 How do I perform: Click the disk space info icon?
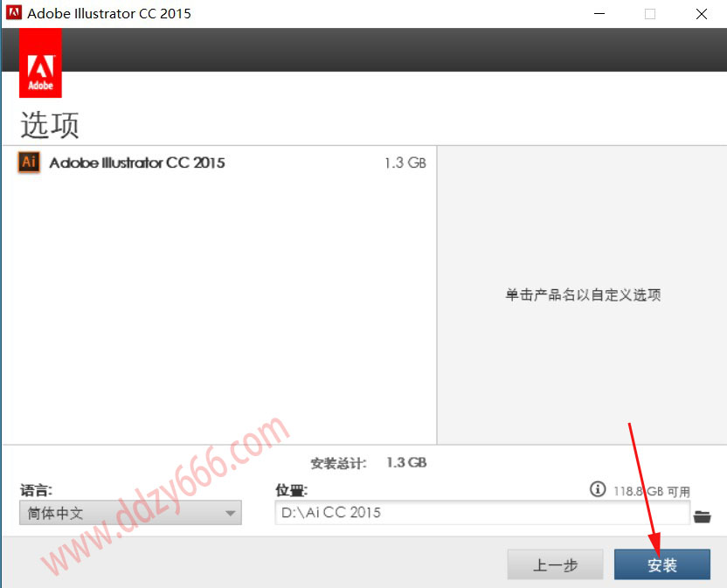point(598,489)
